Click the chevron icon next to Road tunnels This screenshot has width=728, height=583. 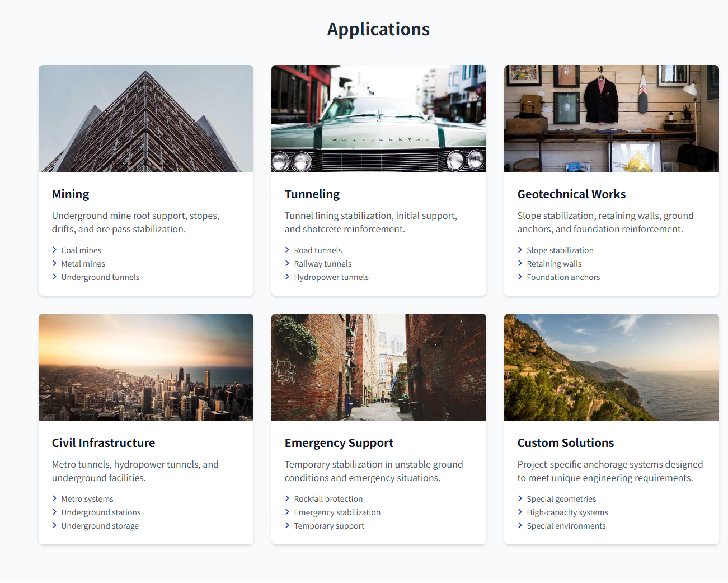coord(287,250)
